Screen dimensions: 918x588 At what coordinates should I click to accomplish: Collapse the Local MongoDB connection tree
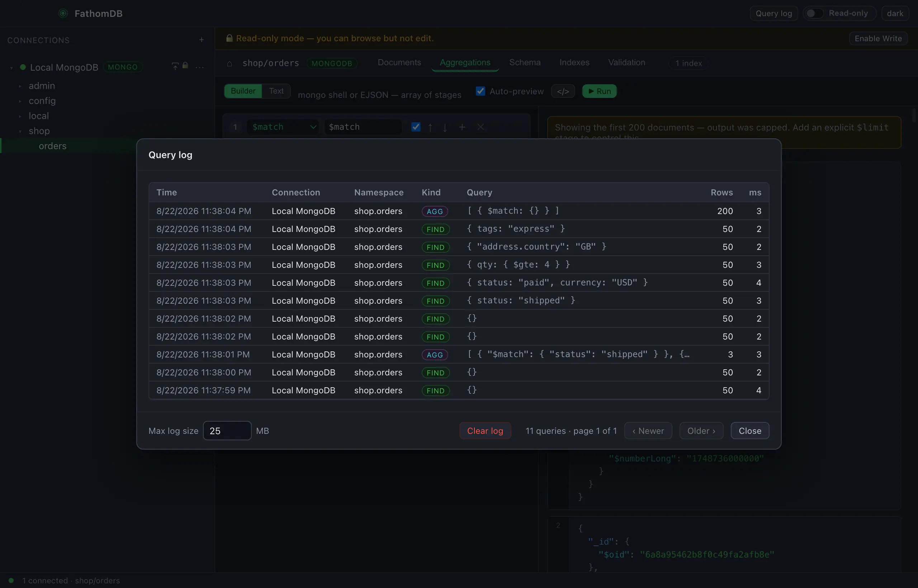(x=11, y=67)
